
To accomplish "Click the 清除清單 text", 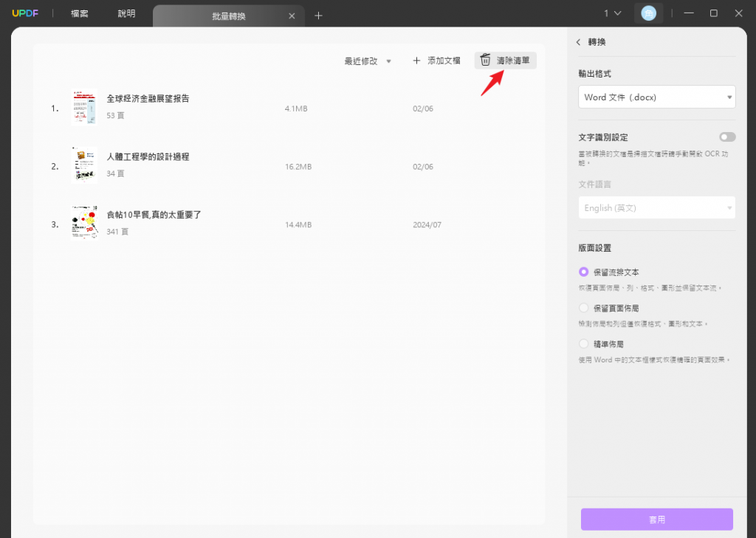I will [513, 61].
